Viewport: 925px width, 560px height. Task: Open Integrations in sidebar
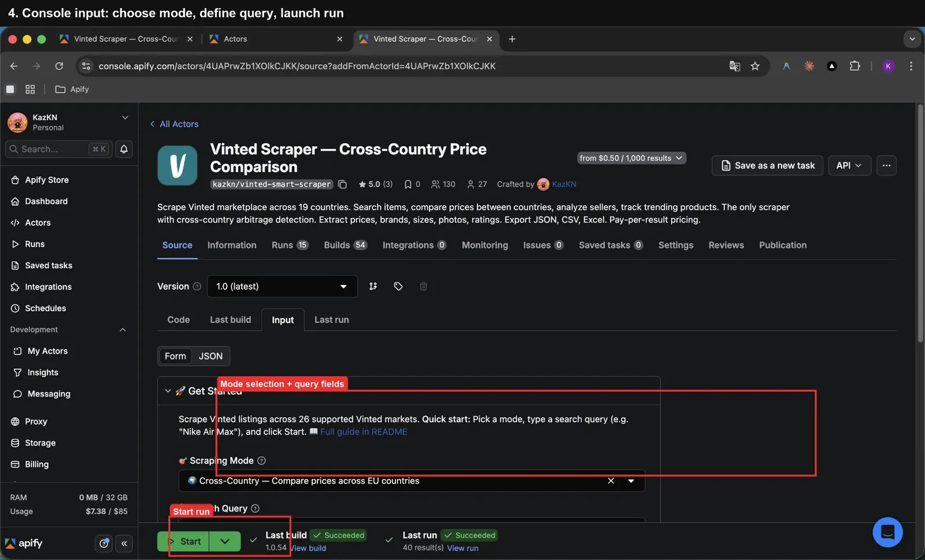click(48, 287)
